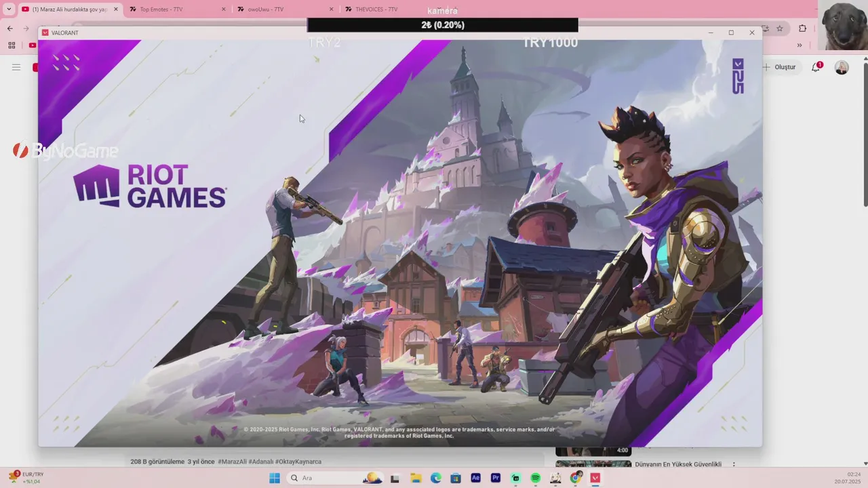The height and width of the screenshot is (488, 868).
Task: Open Adobe Premiere Pro from the taskbar
Action: click(496, 478)
